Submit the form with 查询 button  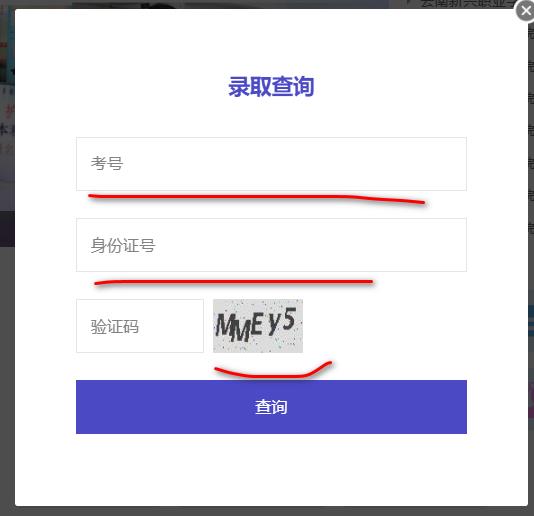coord(271,407)
